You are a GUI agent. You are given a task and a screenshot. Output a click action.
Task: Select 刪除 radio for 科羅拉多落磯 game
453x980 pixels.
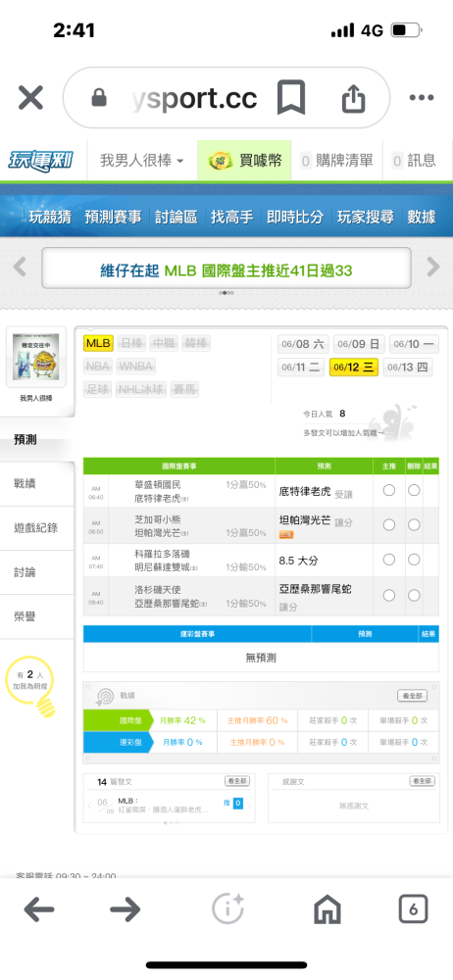click(414, 560)
